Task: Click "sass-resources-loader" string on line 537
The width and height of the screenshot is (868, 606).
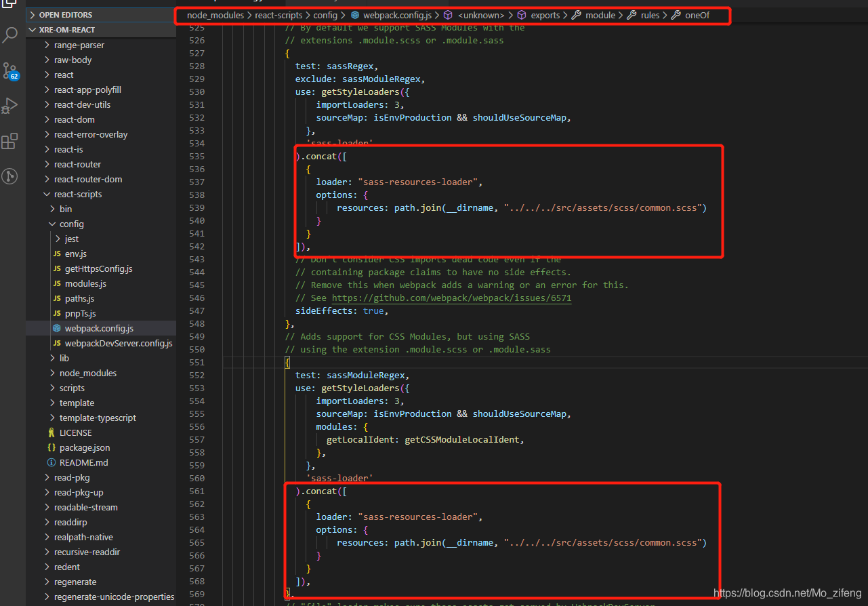Action: pyautogui.click(x=419, y=182)
